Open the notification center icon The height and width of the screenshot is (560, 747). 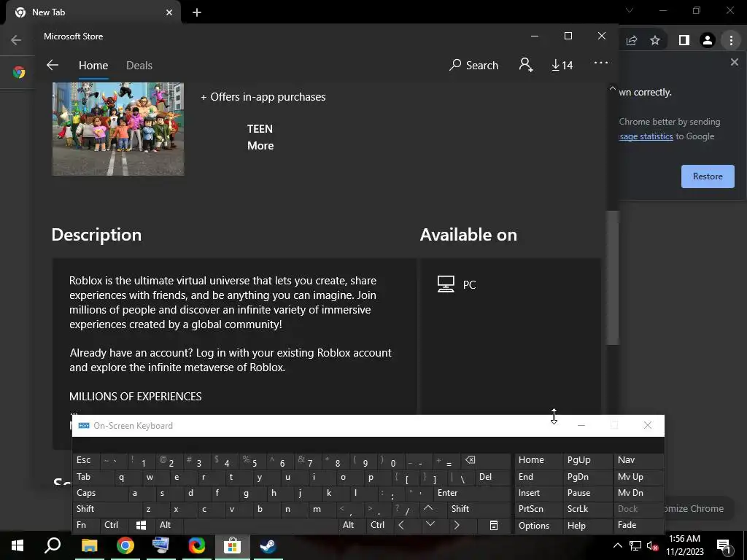coord(724,546)
